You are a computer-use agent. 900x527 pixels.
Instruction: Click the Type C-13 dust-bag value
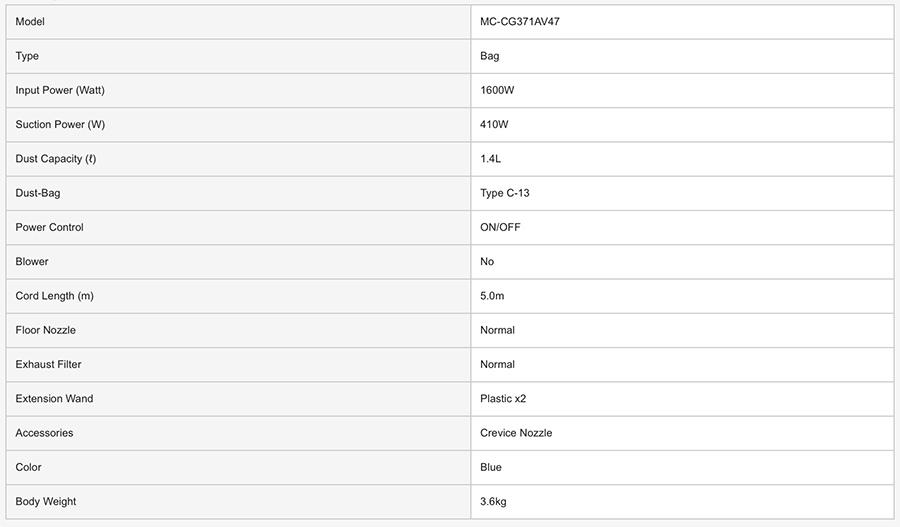click(505, 193)
